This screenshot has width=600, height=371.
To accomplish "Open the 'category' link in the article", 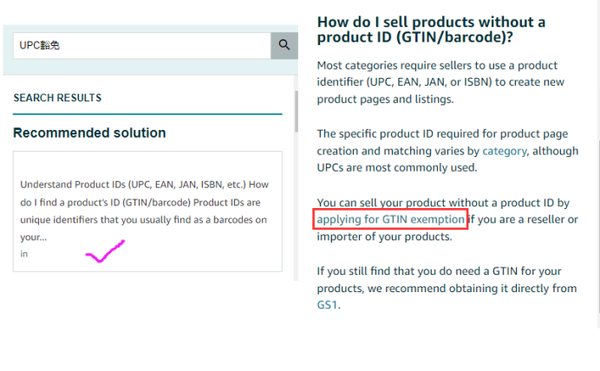I will tap(504, 151).
